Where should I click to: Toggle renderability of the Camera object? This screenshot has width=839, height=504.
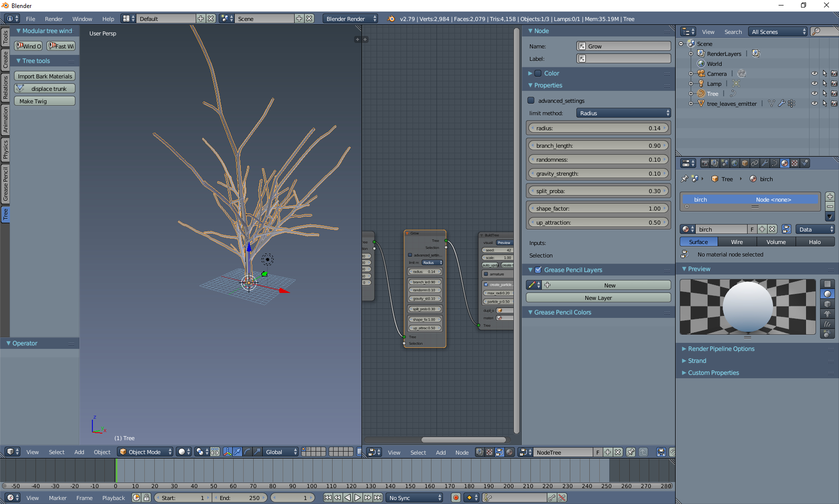coord(834,73)
